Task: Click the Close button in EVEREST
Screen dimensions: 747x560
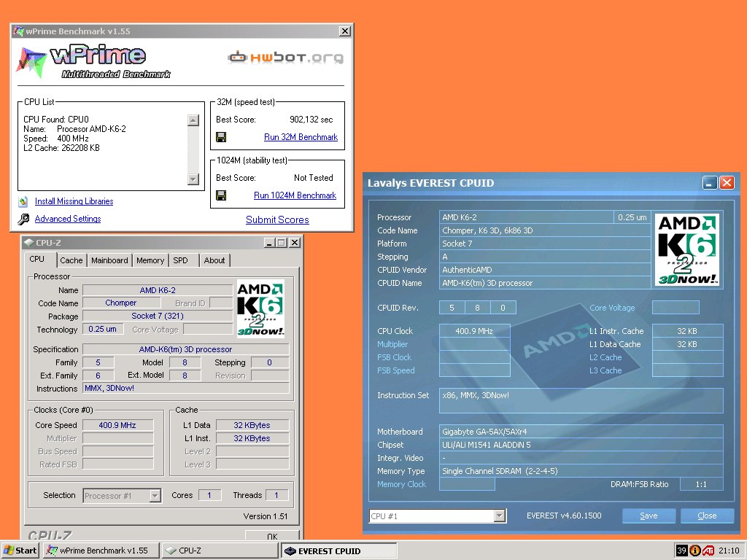Action: 706,516
